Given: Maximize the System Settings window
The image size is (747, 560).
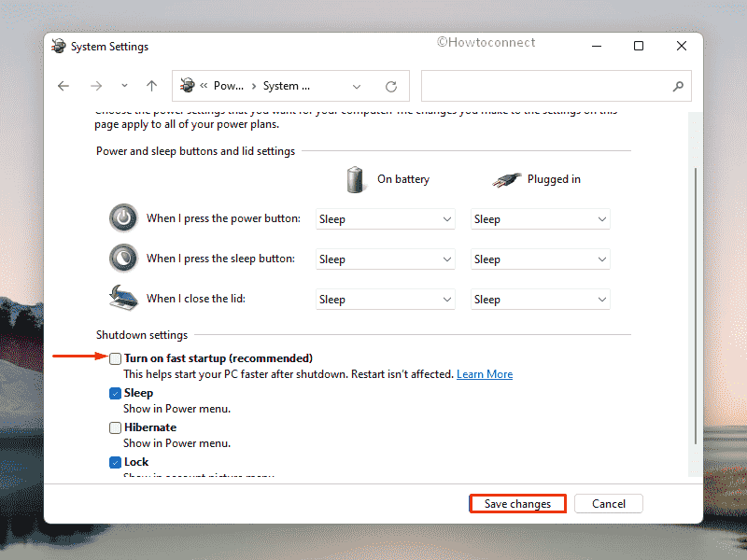Looking at the screenshot, I should (639, 46).
